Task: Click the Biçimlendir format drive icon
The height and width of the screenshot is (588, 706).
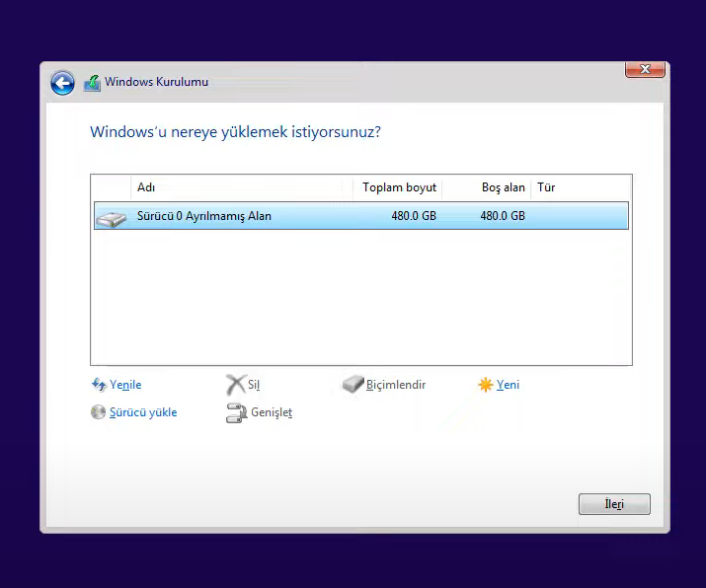Action: click(353, 385)
